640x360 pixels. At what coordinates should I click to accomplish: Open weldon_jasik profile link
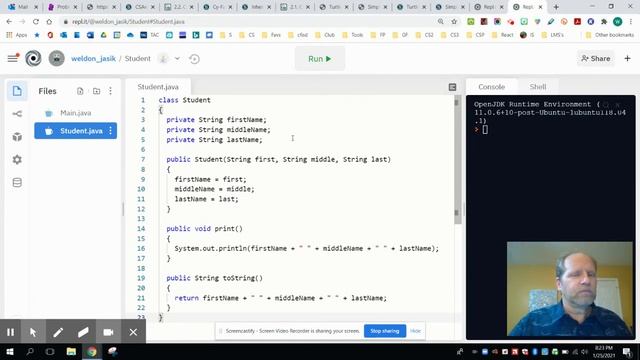pos(93,58)
